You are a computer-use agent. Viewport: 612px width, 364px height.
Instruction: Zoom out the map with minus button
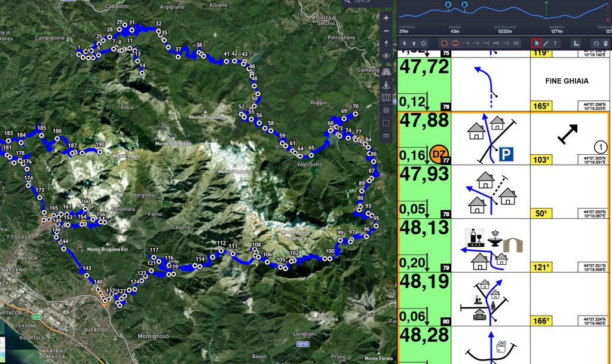(x=386, y=31)
